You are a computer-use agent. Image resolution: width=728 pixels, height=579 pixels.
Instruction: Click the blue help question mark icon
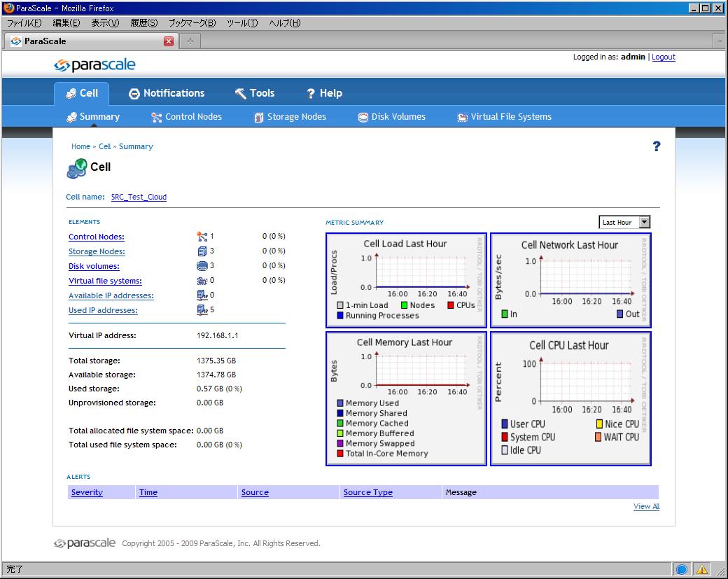coord(656,146)
